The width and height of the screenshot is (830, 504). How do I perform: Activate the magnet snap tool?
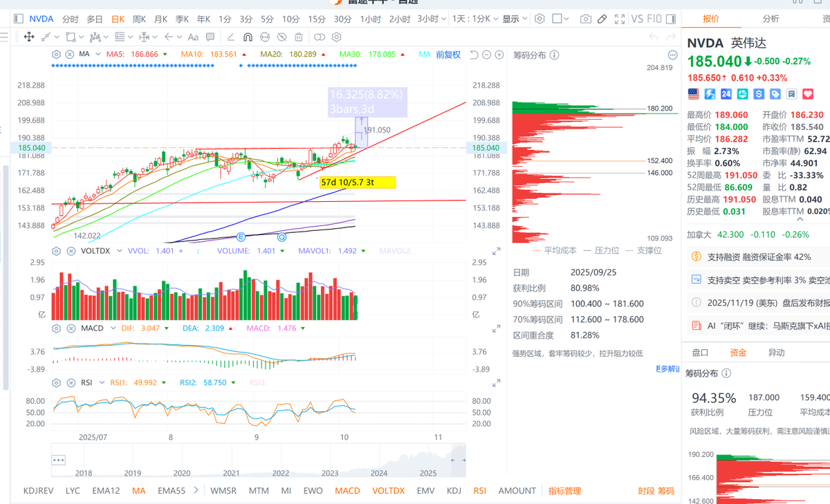248,37
